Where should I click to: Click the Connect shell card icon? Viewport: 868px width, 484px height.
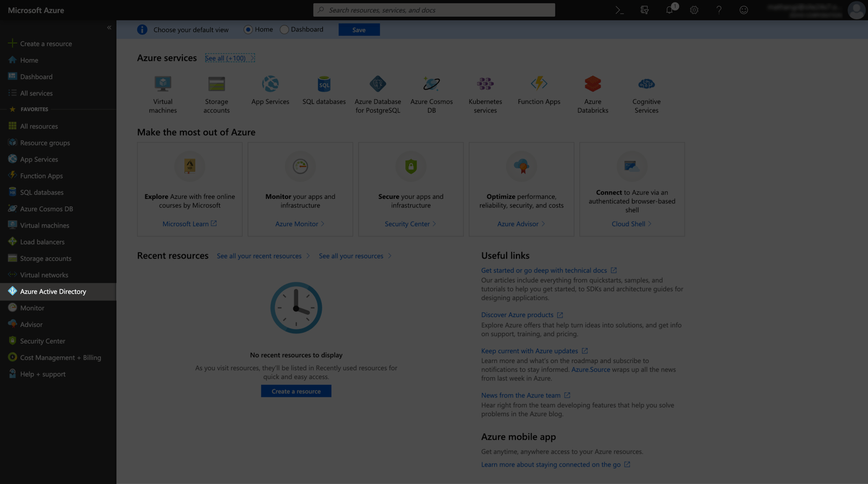pyautogui.click(x=632, y=166)
